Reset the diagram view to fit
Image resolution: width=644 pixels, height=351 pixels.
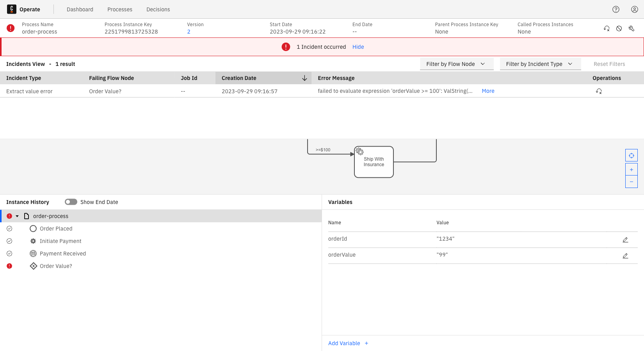coord(632,155)
